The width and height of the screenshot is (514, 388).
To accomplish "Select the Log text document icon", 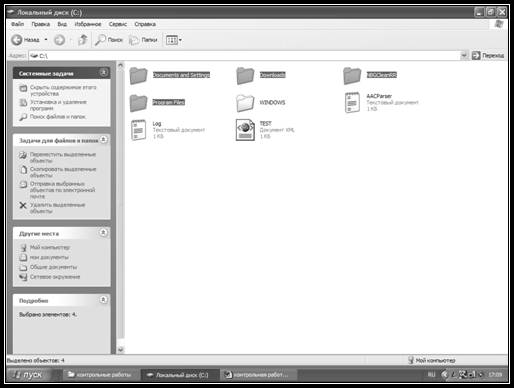I will pos(138,130).
